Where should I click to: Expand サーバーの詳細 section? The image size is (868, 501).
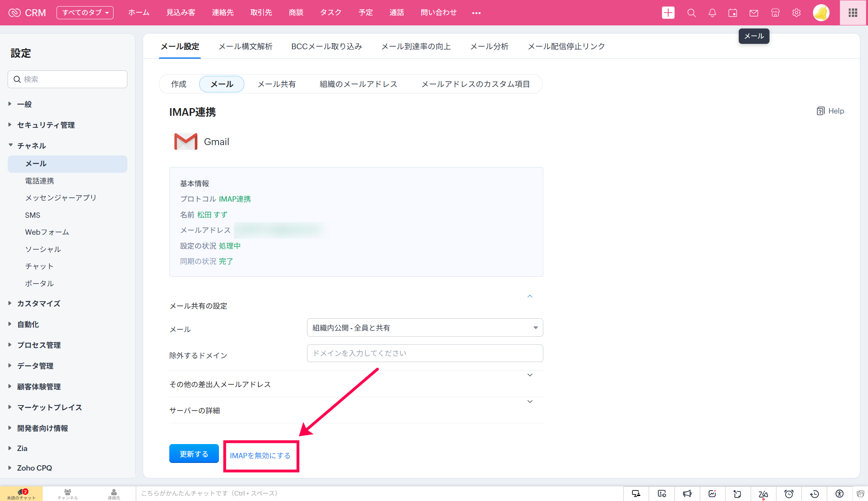click(x=530, y=402)
